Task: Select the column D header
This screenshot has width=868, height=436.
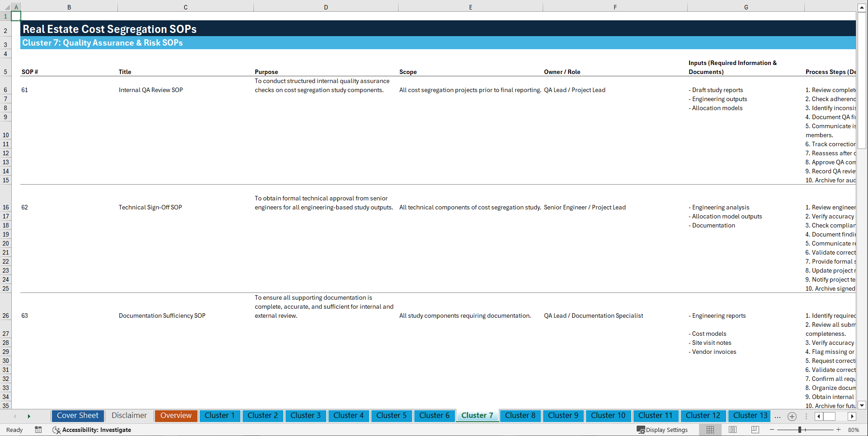Action: (326, 7)
